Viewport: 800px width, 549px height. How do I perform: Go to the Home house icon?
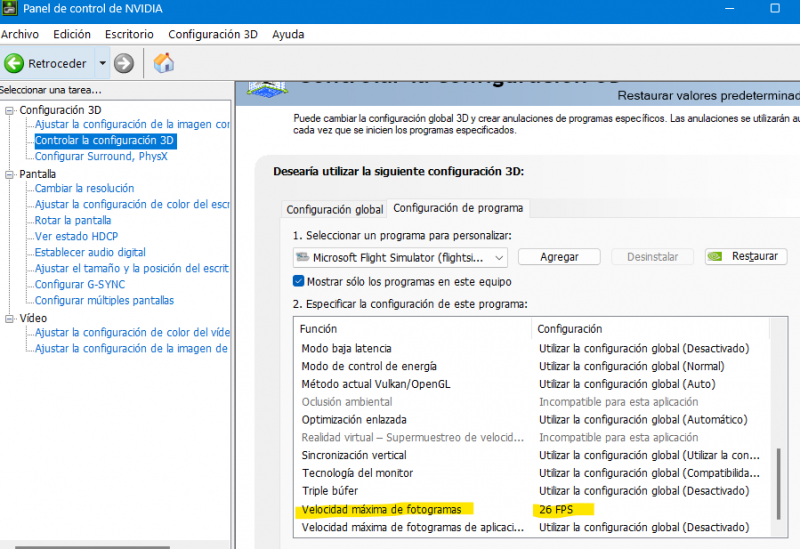point(164,63)
